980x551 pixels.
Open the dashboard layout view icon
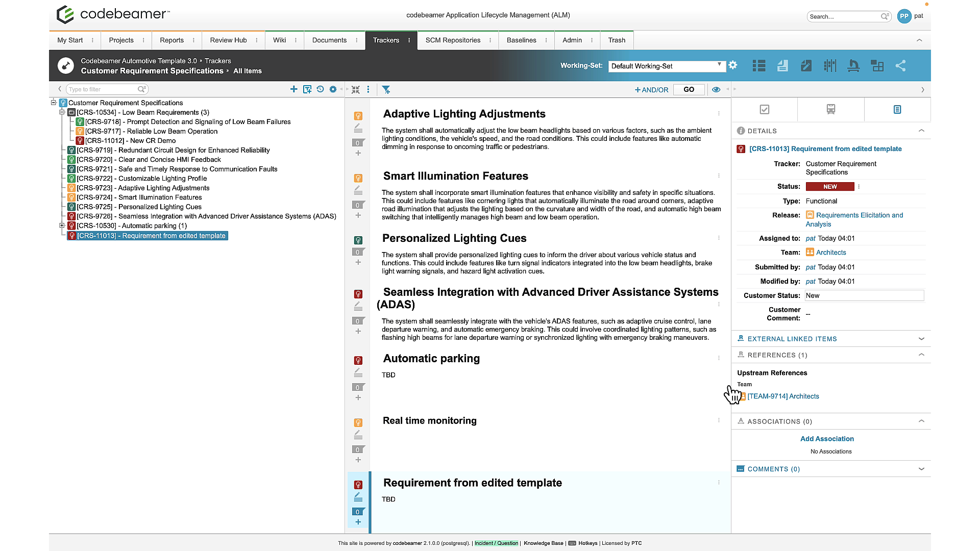[877, 66]
